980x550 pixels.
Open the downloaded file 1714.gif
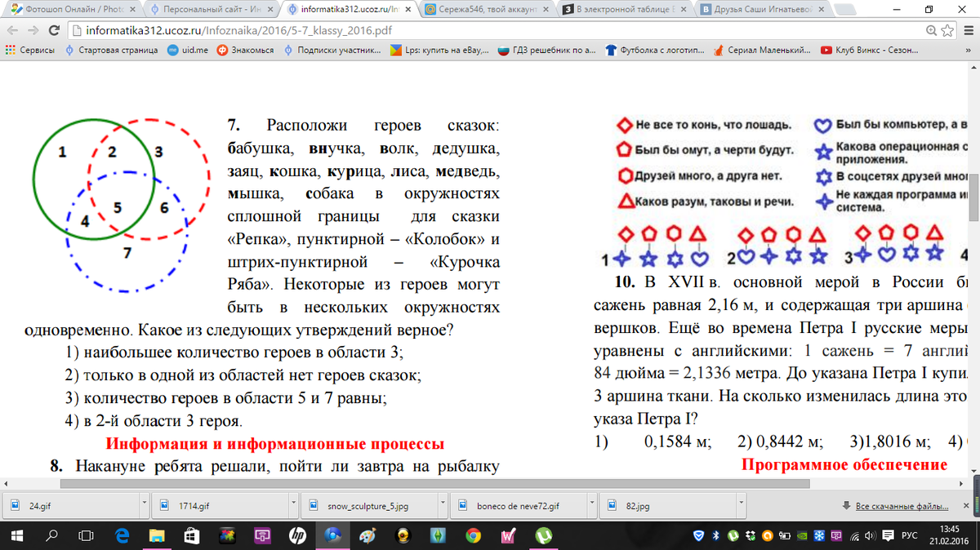[219, 506]
